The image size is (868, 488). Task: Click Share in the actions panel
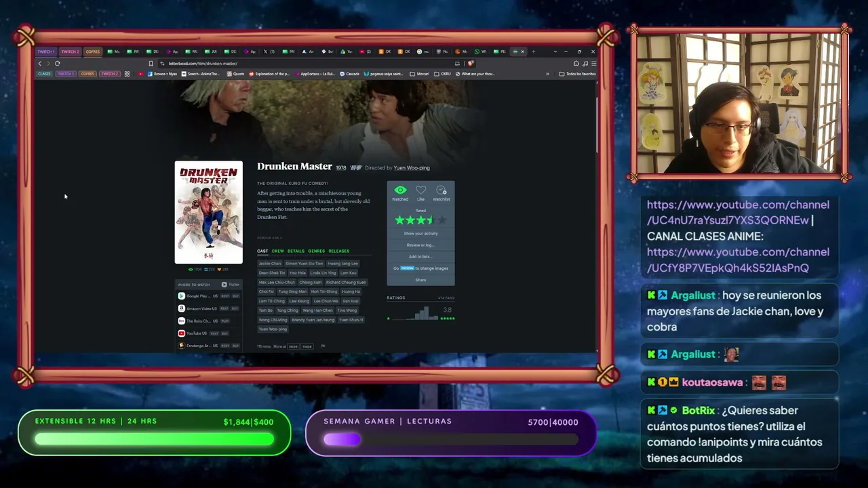pyautogui.click(x=420, y=280)
